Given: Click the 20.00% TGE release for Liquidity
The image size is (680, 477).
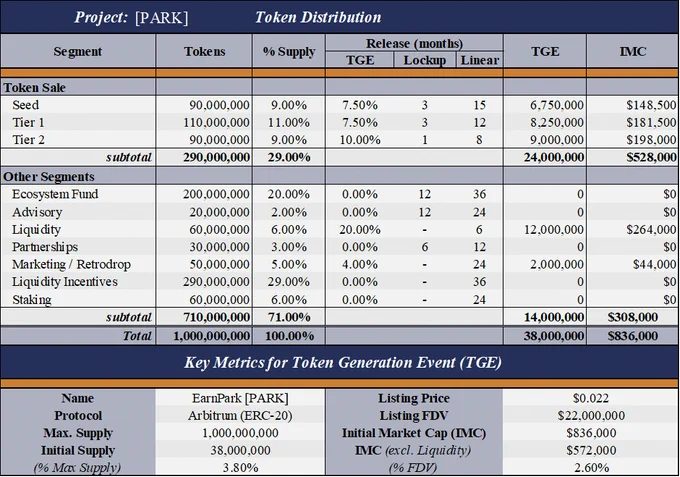Looking at the screenshot, I should coord(360,230).
